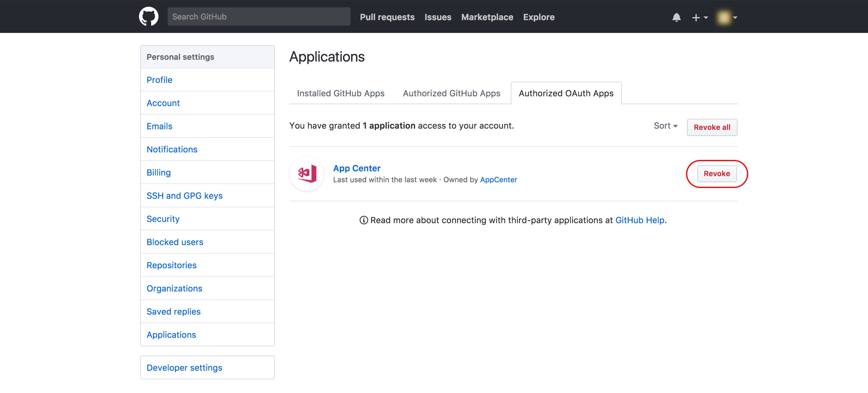The height and width of the screenshot is (393, 868).
Task: Navigate to Security settings
Action: [x=163, y=218]
